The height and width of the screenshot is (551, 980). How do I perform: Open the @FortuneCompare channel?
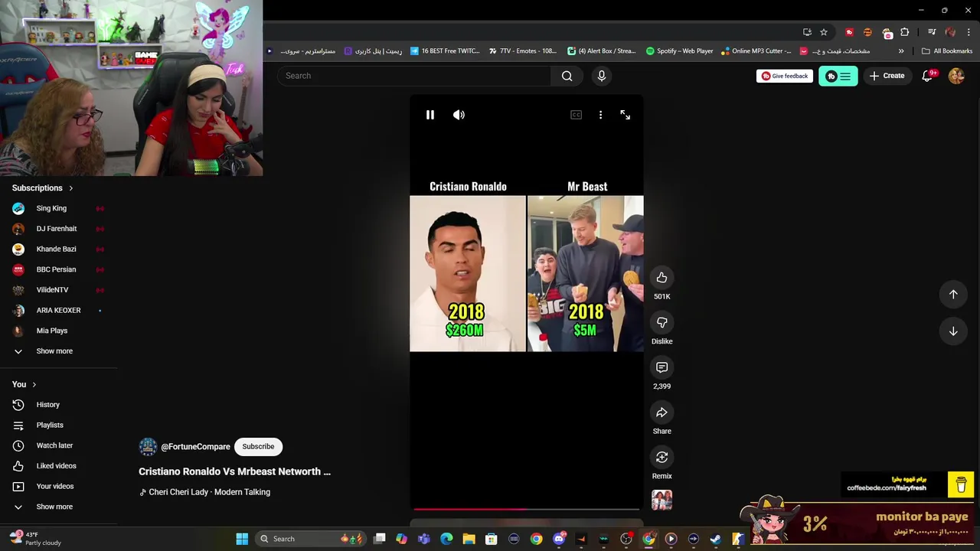click(x=195, y=447)
